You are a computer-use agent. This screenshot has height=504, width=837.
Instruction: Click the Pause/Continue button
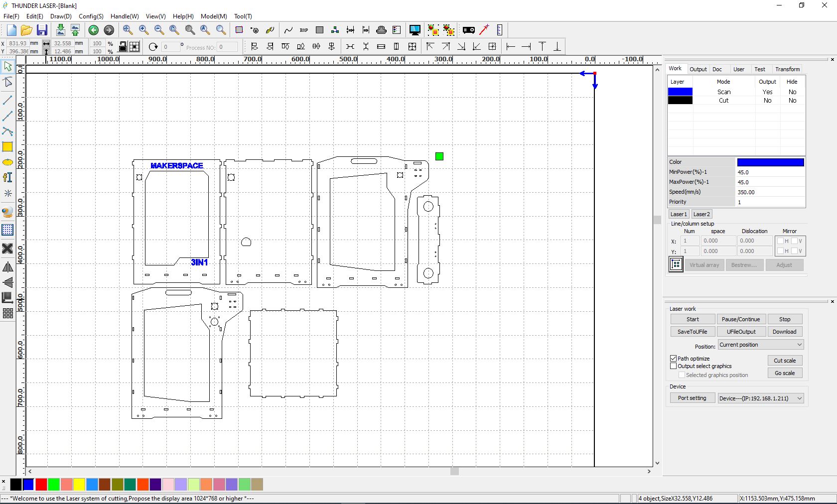741,319
